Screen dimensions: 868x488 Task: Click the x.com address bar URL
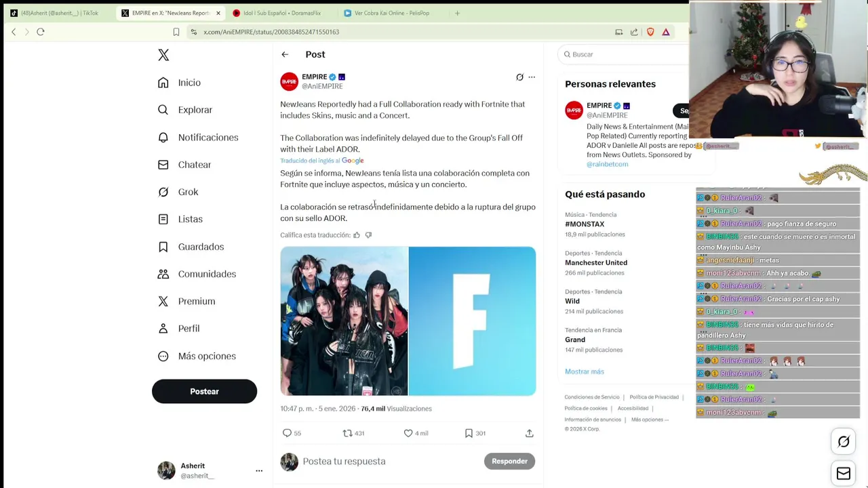click(x=271, y=32)
